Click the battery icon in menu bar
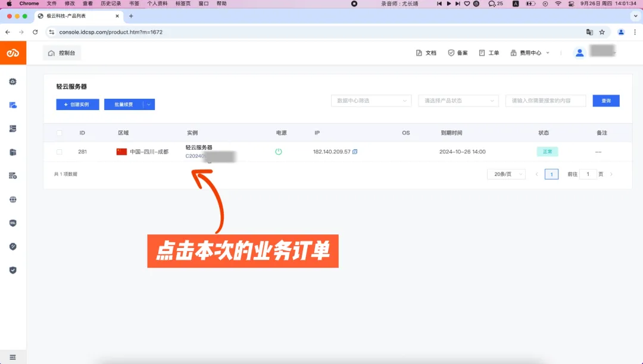The height and width of the screenshot is (364, 643). [x=530, y=4]
